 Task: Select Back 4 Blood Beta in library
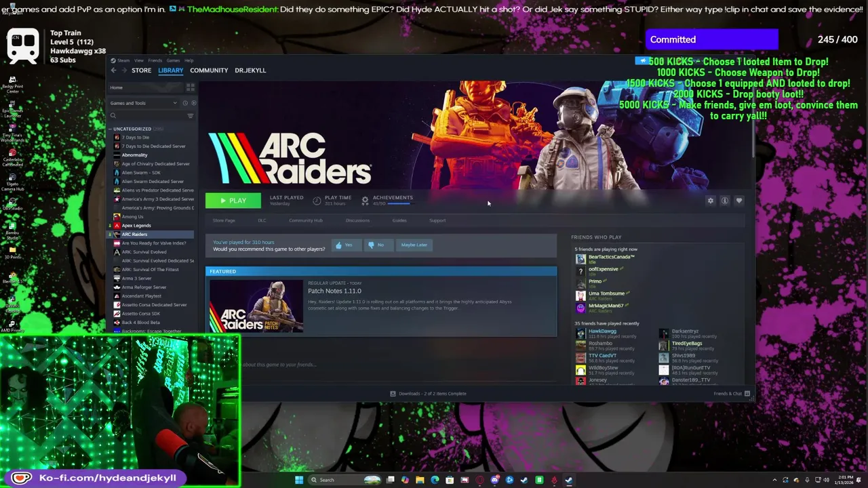(140, 323)
